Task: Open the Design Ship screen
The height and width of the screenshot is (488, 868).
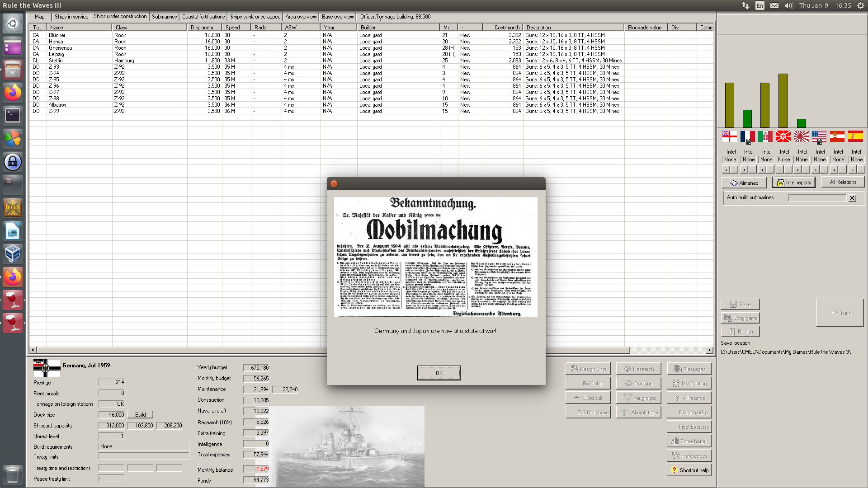Action: (x=588, y=369)
